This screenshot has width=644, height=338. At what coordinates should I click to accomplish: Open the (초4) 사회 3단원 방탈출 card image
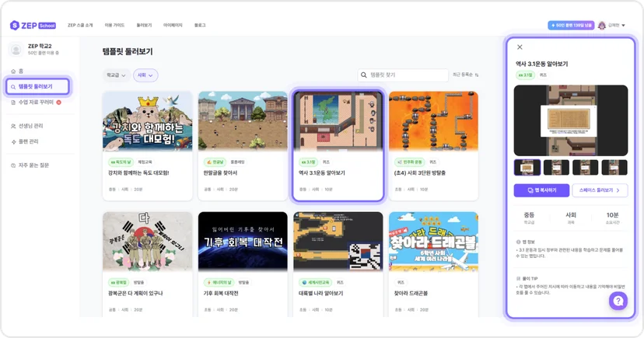(x=433, y=121)
